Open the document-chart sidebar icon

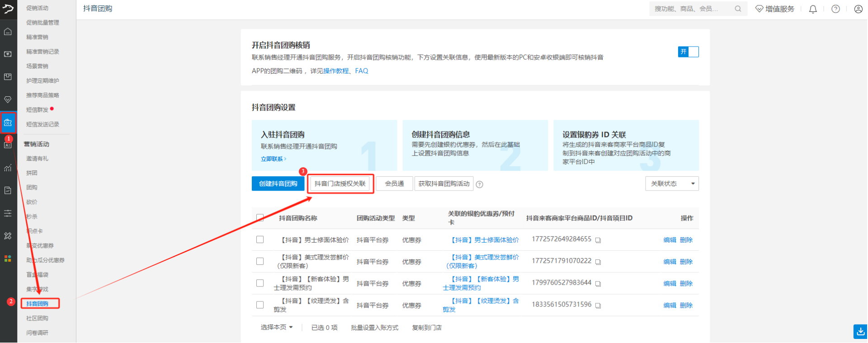8,191
